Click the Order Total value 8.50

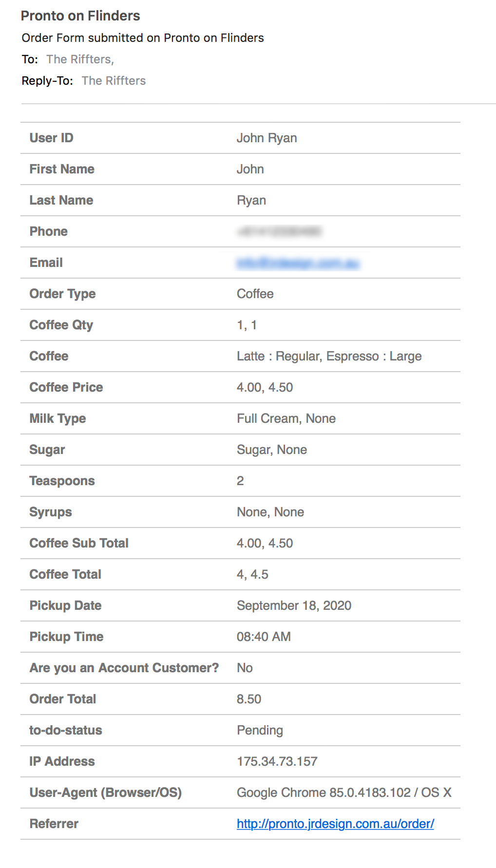(249, 699)
